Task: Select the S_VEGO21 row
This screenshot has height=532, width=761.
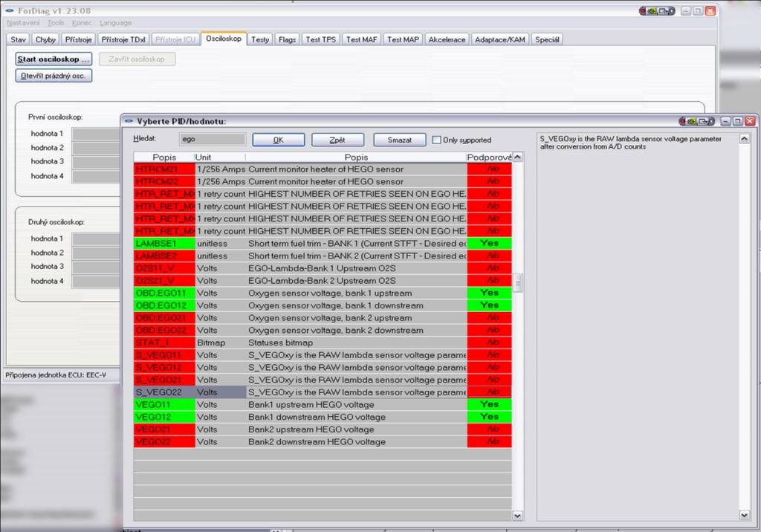Action: coord(323,380)
